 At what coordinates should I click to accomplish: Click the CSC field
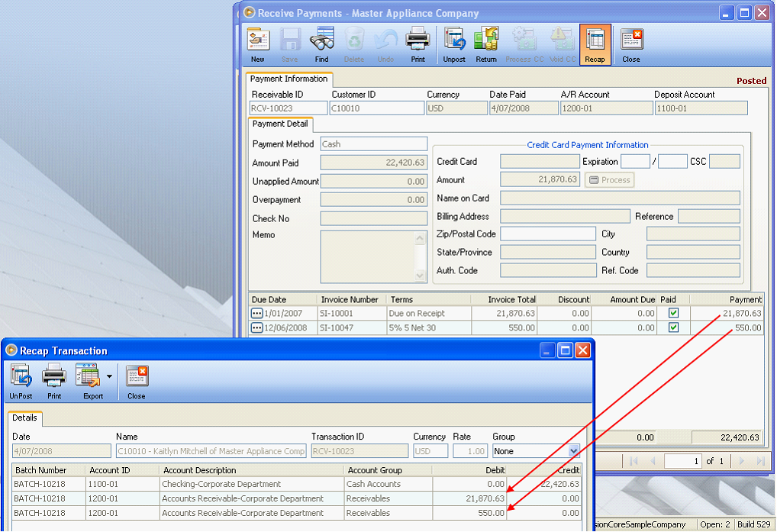(x=724, y=162)
